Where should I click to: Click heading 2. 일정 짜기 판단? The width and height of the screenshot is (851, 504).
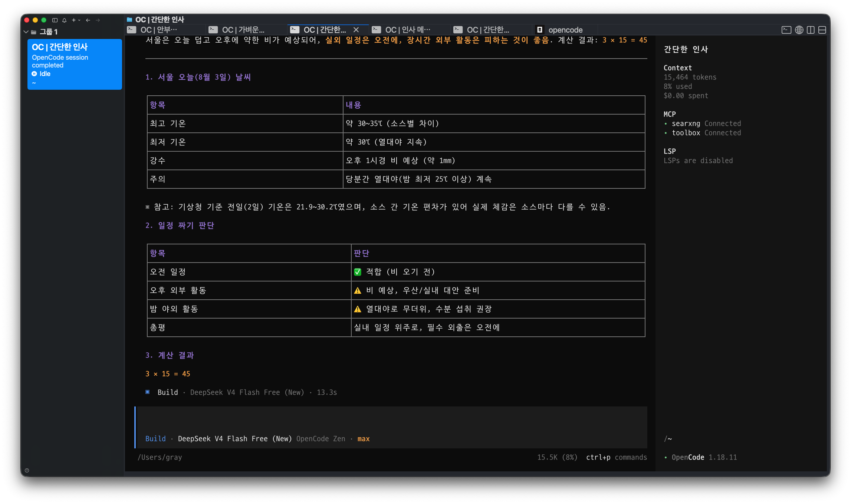[180, 225]
